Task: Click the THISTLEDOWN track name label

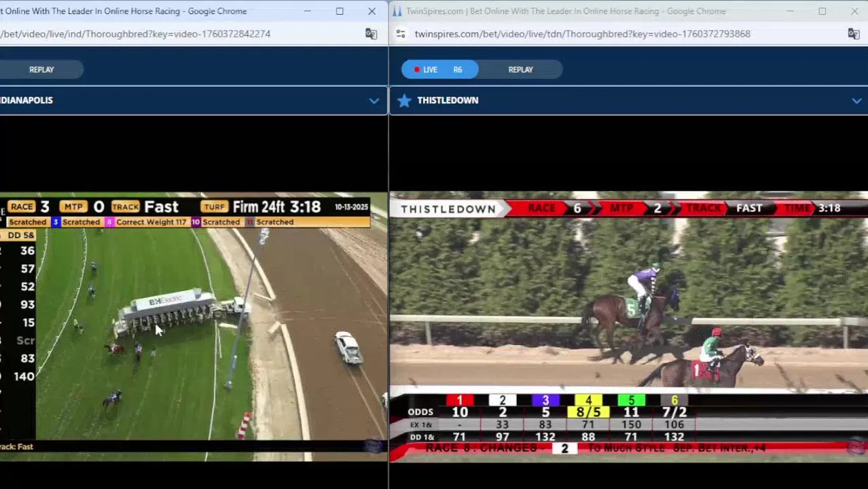Action: click(448, 101)
